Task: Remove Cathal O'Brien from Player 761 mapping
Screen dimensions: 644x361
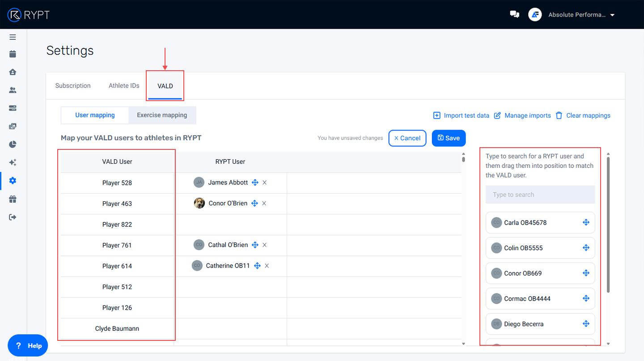Action: click(265, 245)
